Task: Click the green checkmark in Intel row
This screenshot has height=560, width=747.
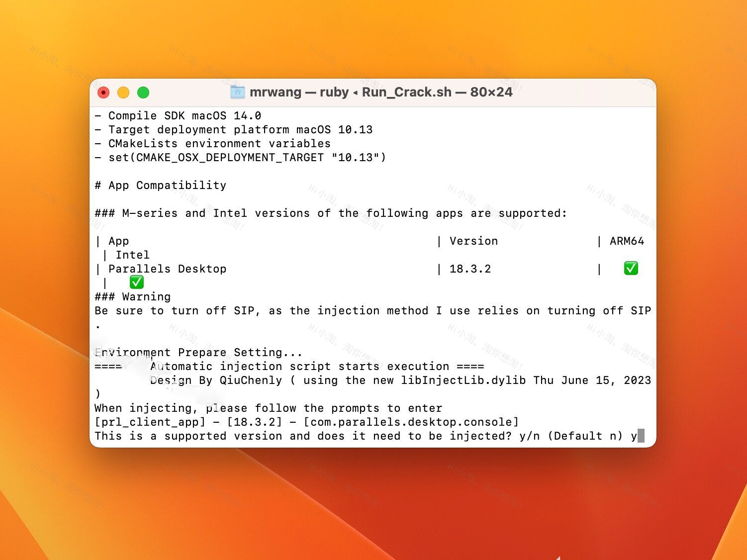Action: coord(137,282)
